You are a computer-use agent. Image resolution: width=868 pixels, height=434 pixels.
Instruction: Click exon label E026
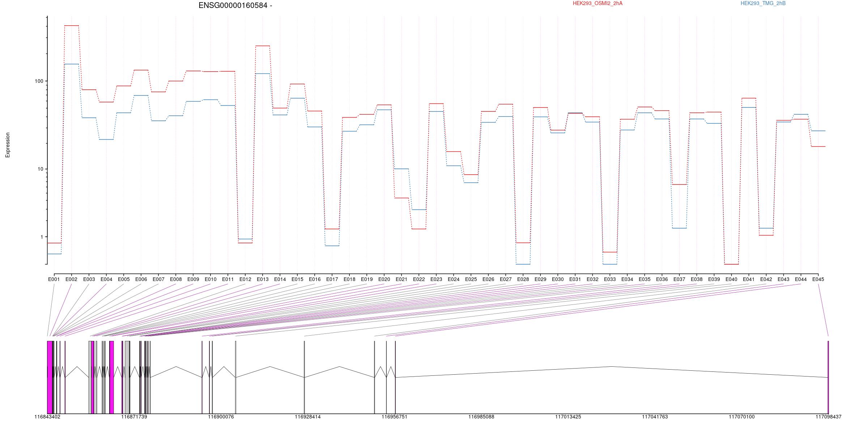point(488,279)
